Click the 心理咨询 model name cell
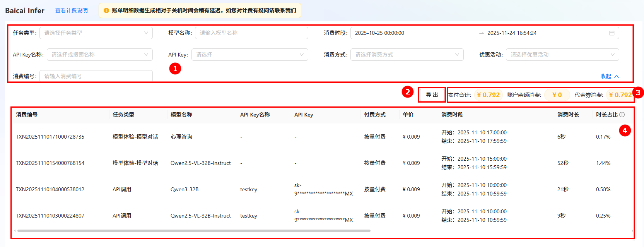 coord(181,137)
